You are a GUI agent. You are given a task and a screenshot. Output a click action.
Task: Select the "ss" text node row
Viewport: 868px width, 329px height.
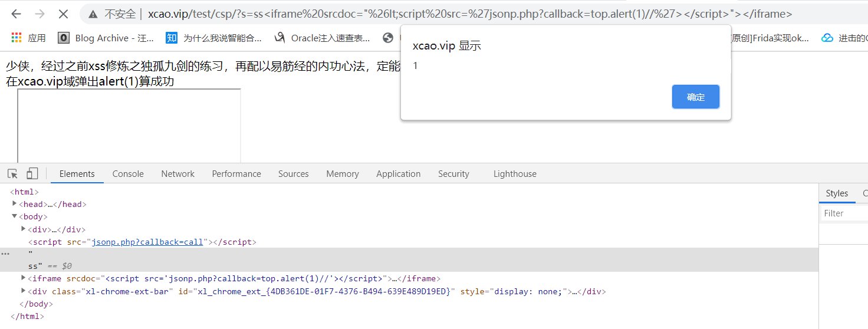(x=409, y=260)
